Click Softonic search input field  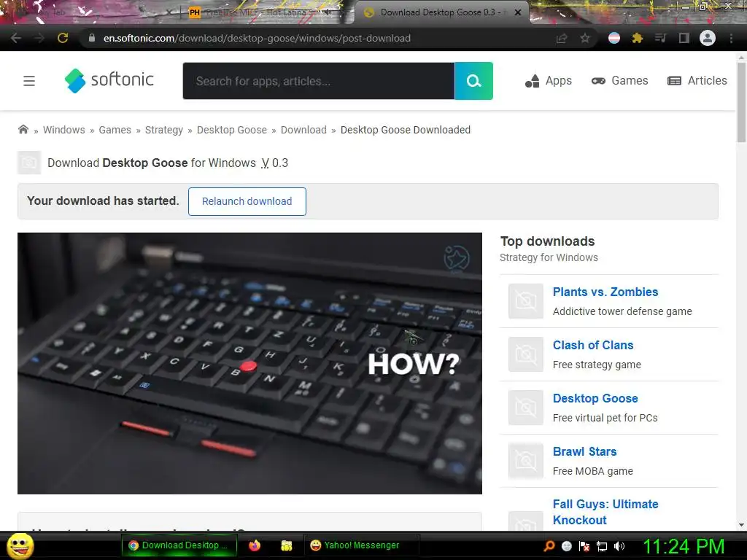point(319,81)
